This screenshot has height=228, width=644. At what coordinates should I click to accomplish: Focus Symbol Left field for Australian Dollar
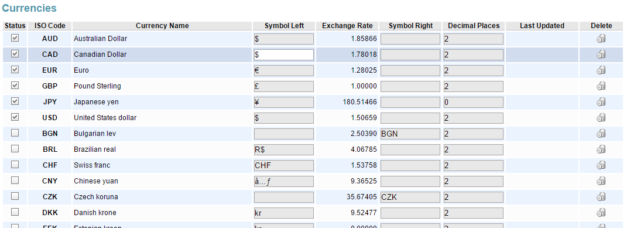tap(284, 39)
